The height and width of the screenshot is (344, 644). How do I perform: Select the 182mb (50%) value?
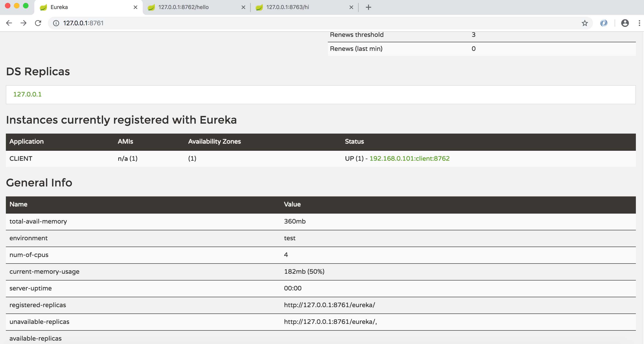[x=304, y=272]
